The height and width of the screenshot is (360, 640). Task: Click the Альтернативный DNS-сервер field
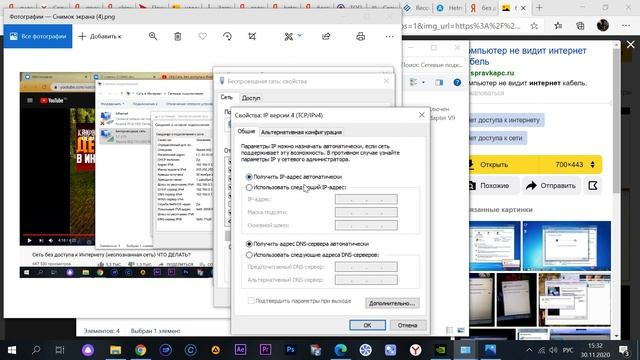click(366, 280)
